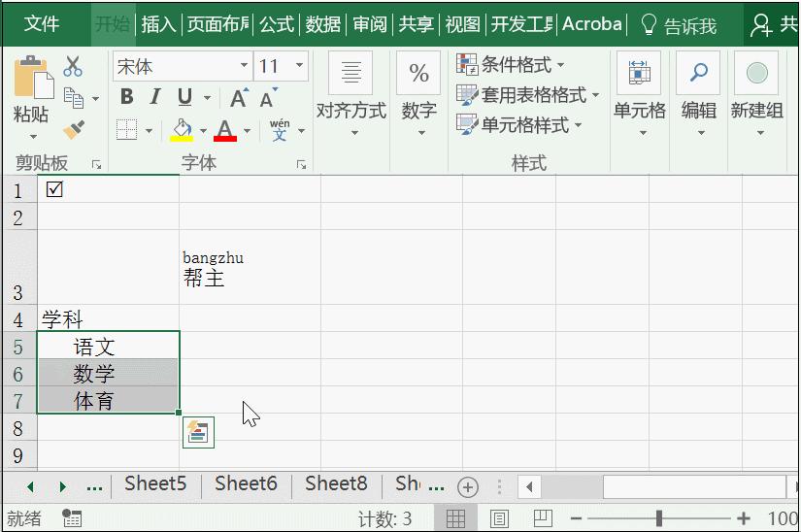Select the 学科 header cell

109,318
